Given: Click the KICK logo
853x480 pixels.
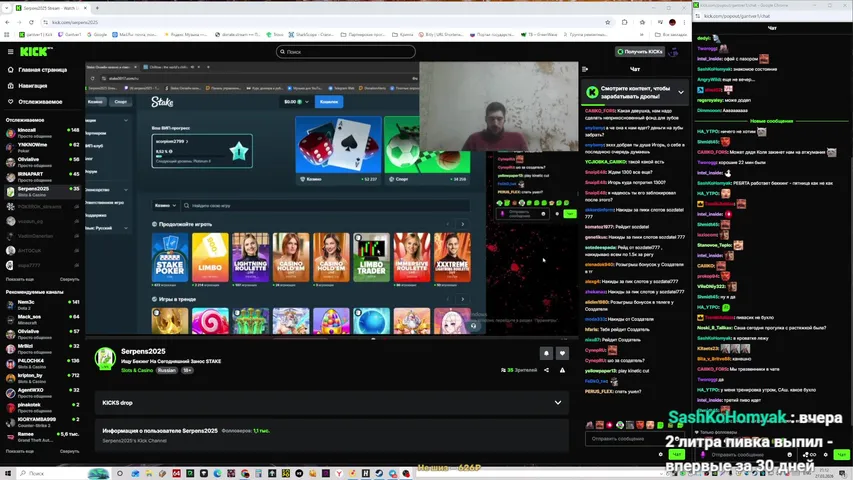Looking at the screenshot, I should [36, 51].
